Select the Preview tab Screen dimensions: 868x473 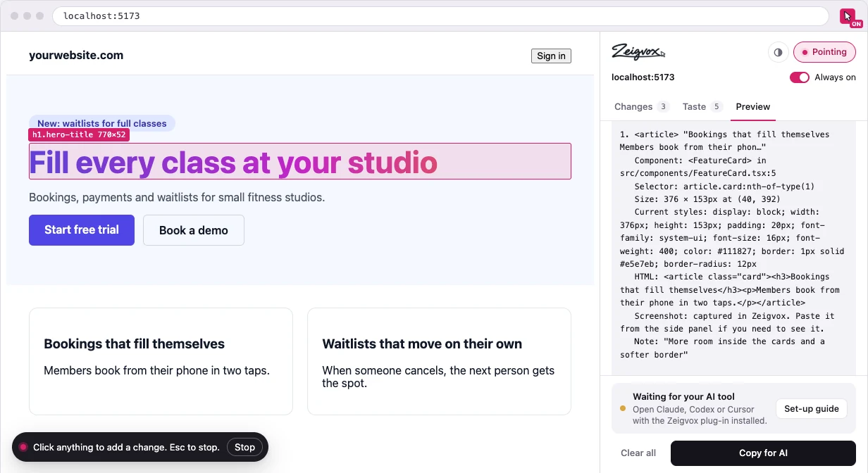(753, 107)
